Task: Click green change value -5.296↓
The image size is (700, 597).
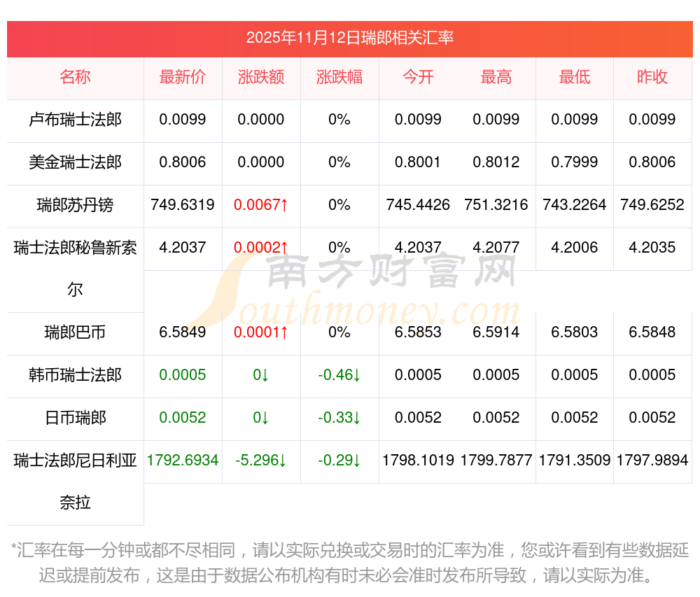Action: point(260,461)
